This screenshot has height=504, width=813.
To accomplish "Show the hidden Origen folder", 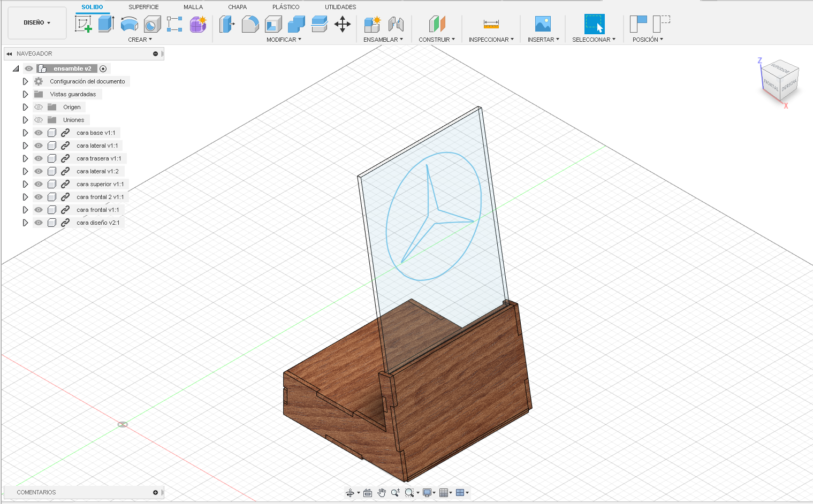I will pos(39,107).
